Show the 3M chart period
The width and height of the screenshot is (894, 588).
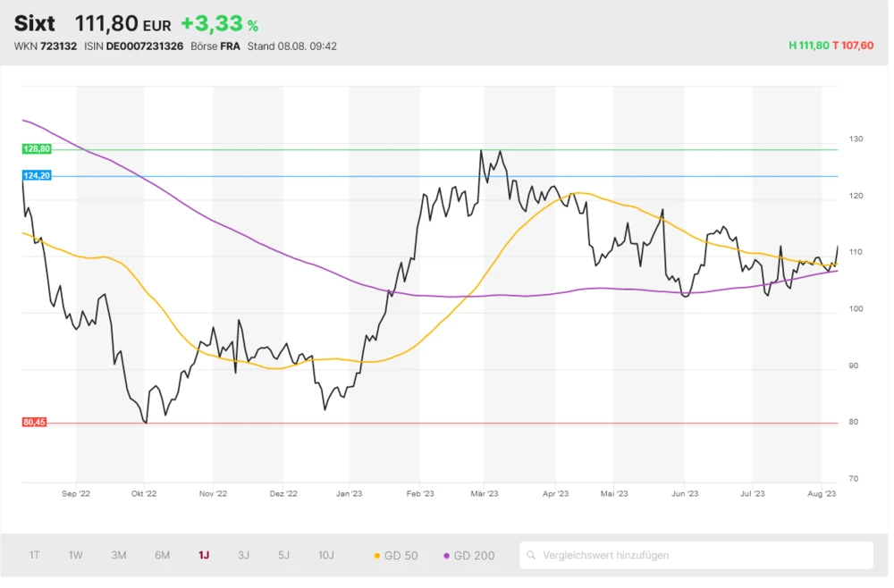119,555
